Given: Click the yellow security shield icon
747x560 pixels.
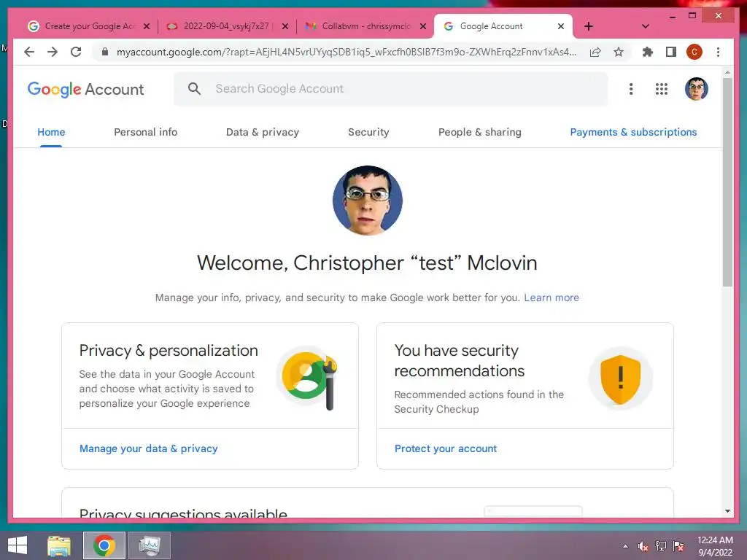Looking at the screenshot, I should pyautogui.click(x=620, y=379).
